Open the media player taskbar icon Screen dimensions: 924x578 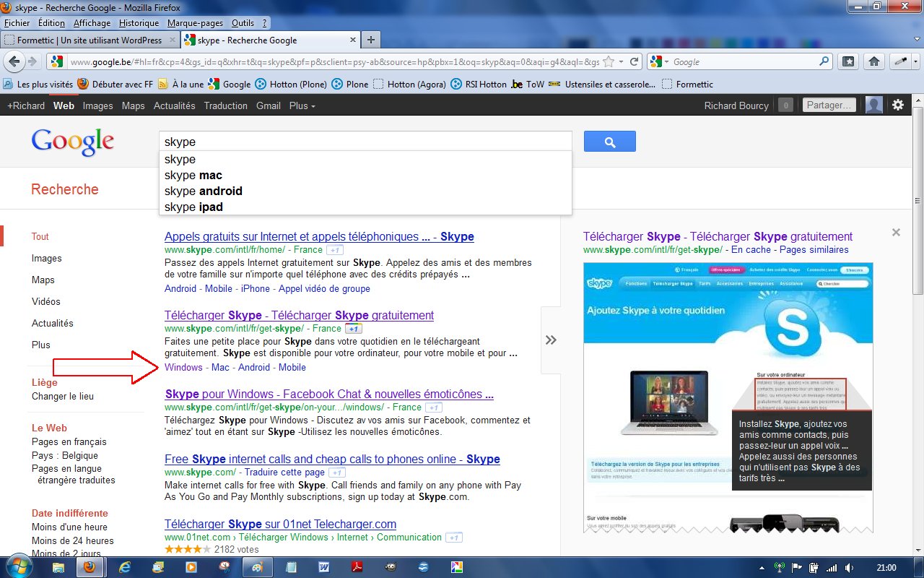click(x=191, y=567)
